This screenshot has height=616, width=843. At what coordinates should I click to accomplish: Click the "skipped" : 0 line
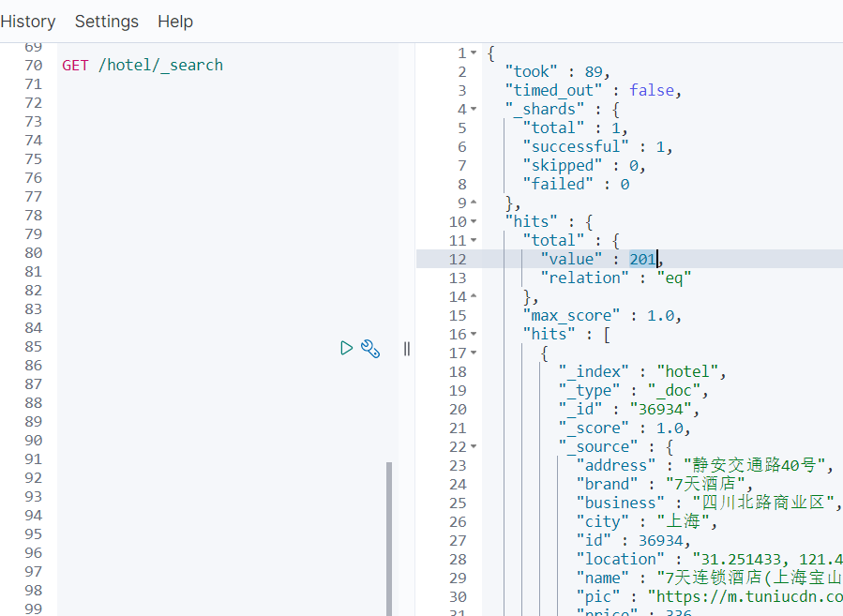[x=584, y=166]
